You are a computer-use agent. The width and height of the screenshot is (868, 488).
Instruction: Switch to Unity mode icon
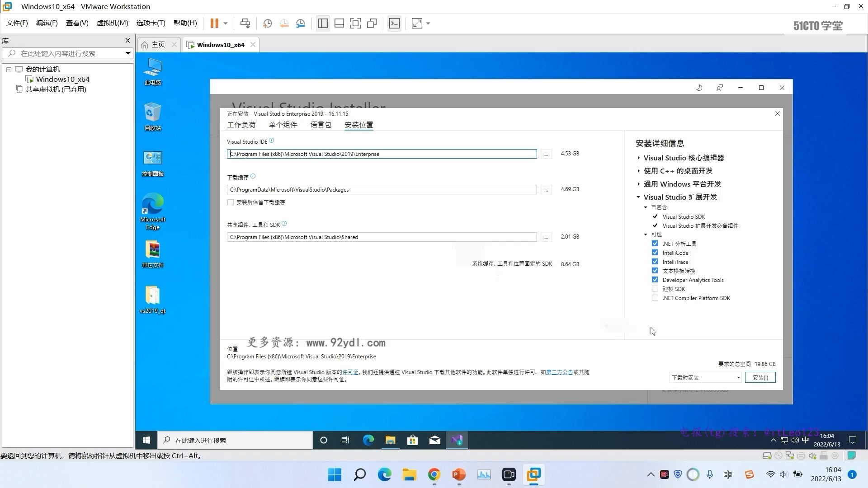pyautogui.click(x=372, y=23)
